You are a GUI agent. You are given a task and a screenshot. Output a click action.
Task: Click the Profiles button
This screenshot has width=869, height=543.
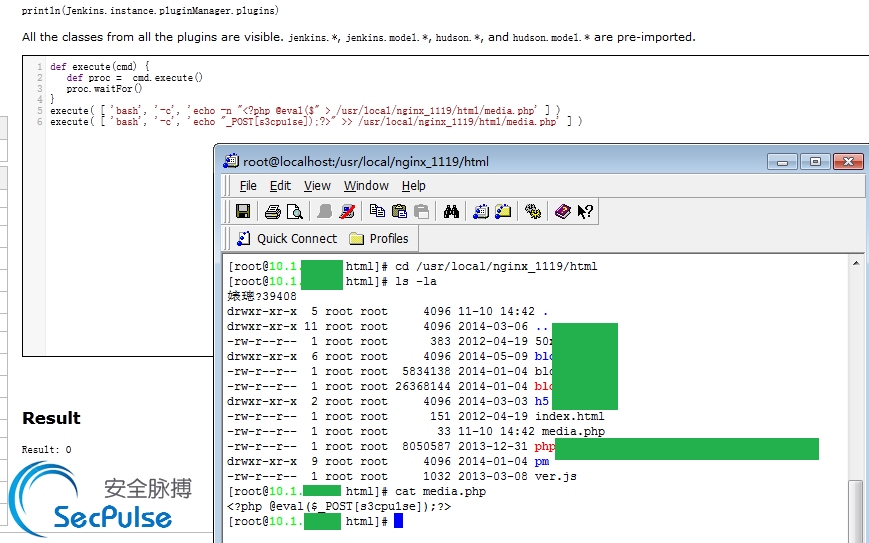(x=379, y=239)
